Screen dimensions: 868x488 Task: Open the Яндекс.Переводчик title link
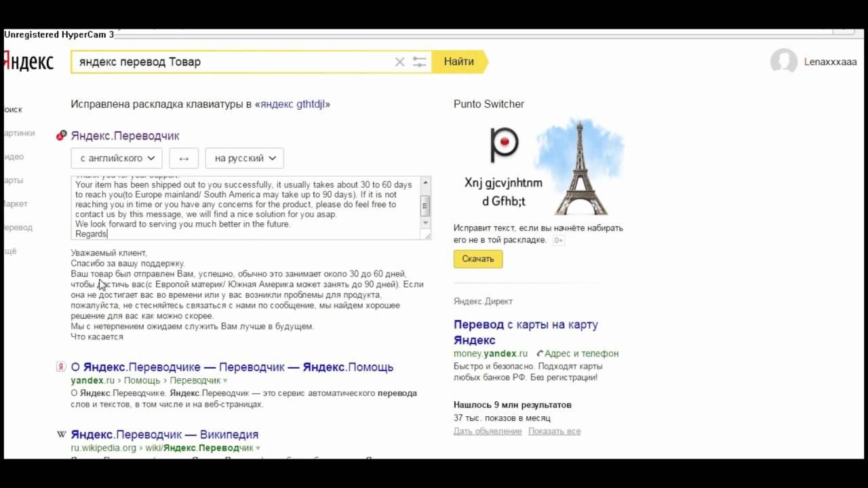[x=125, y=136]
